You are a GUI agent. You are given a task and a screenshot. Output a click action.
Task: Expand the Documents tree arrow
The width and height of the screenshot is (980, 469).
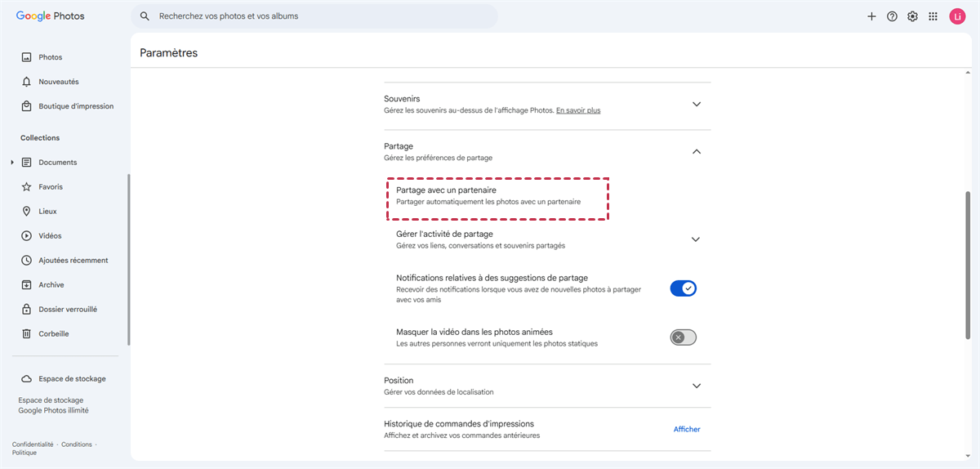click(12, 163)
